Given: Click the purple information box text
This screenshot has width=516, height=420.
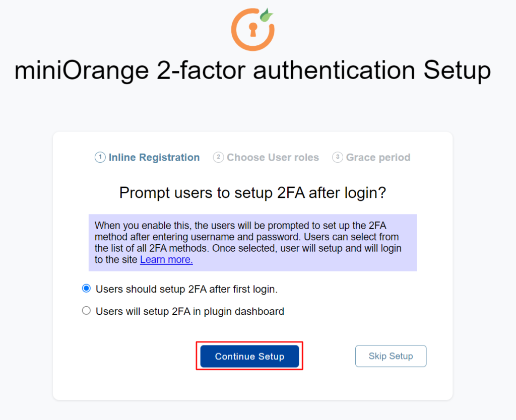Looking at the screenshot, I should click(x=252, y=242).
